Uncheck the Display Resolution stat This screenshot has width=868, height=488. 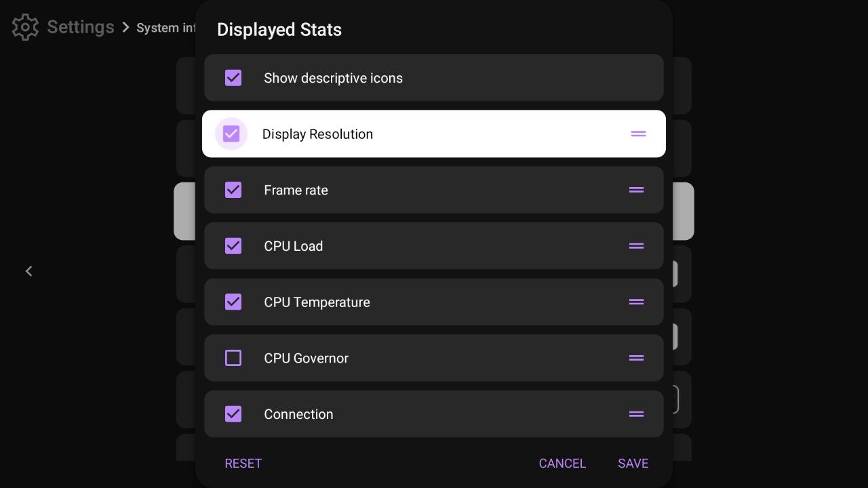tap(231, 134)
